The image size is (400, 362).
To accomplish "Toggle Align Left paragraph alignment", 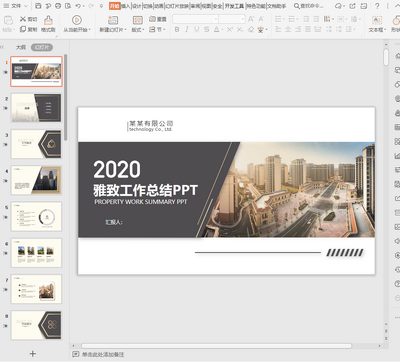I will (278, 29).
